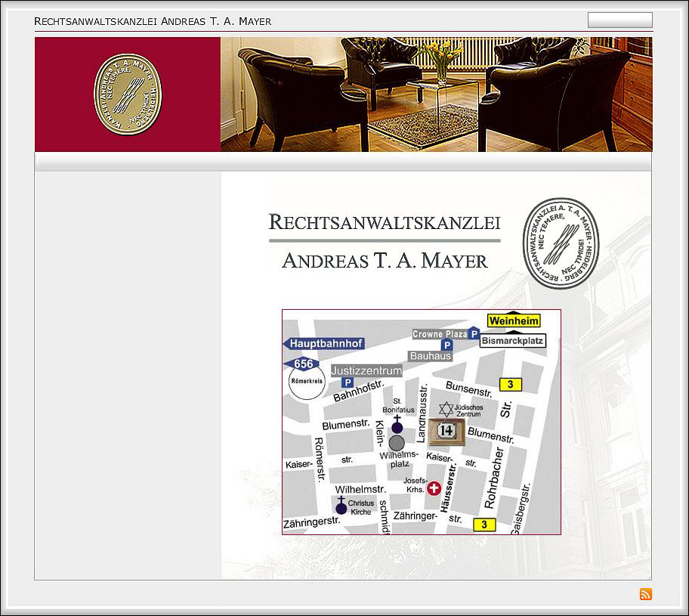Click the grey stamp seal beside heading

561,243
